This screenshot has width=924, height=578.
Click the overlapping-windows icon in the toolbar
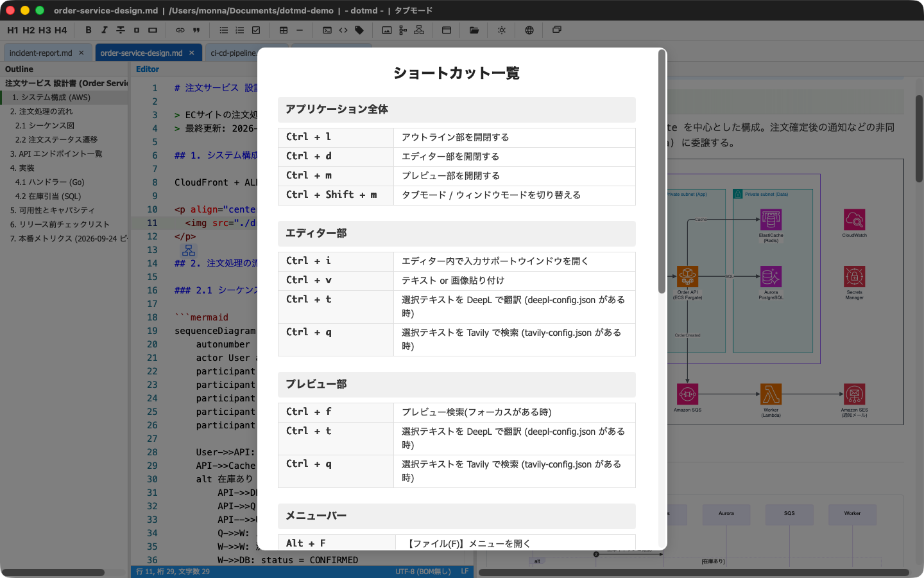point(557,30)
